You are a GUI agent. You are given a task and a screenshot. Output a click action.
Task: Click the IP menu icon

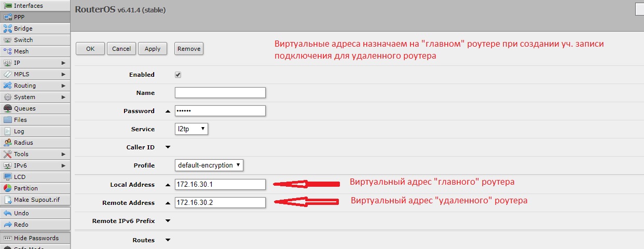click(8, 63)
